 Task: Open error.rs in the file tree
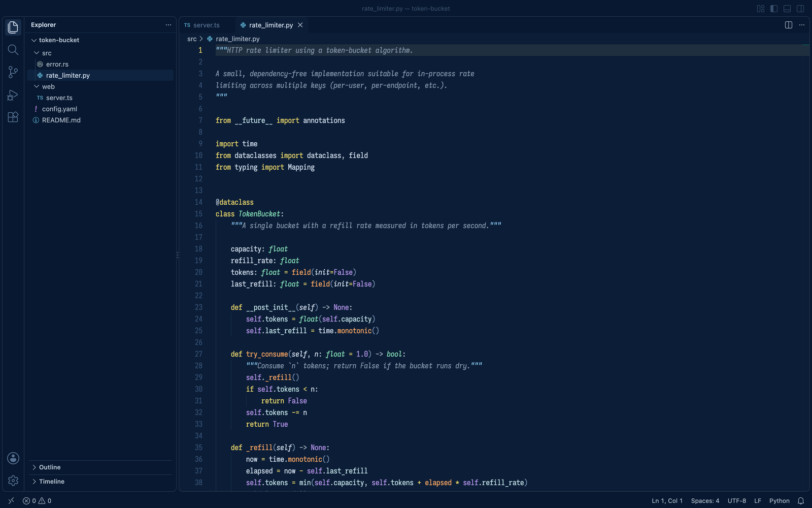tap(100, 64)
